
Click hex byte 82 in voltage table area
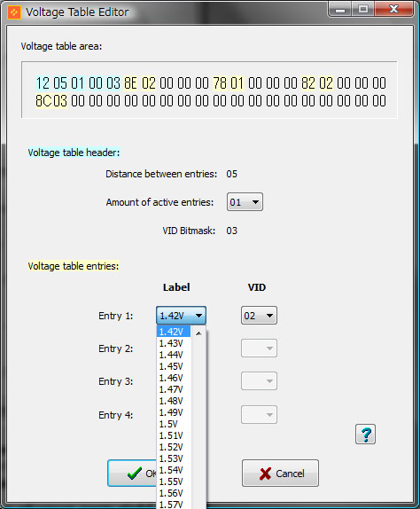(x=308, y=83)
